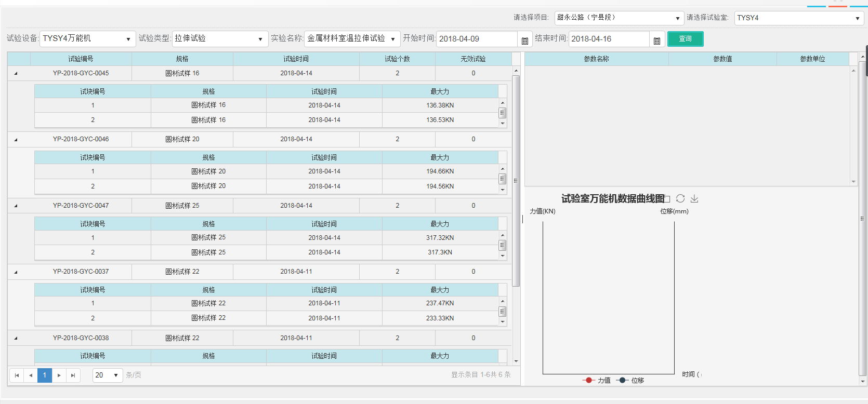Download the curve chart as image
868x404 pixels.
pos(694,198)
